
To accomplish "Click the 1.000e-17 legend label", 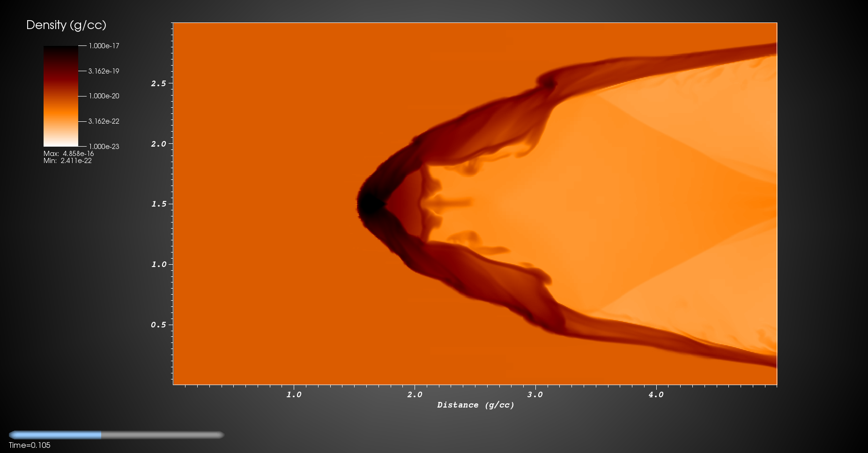I will pos(104,46).
